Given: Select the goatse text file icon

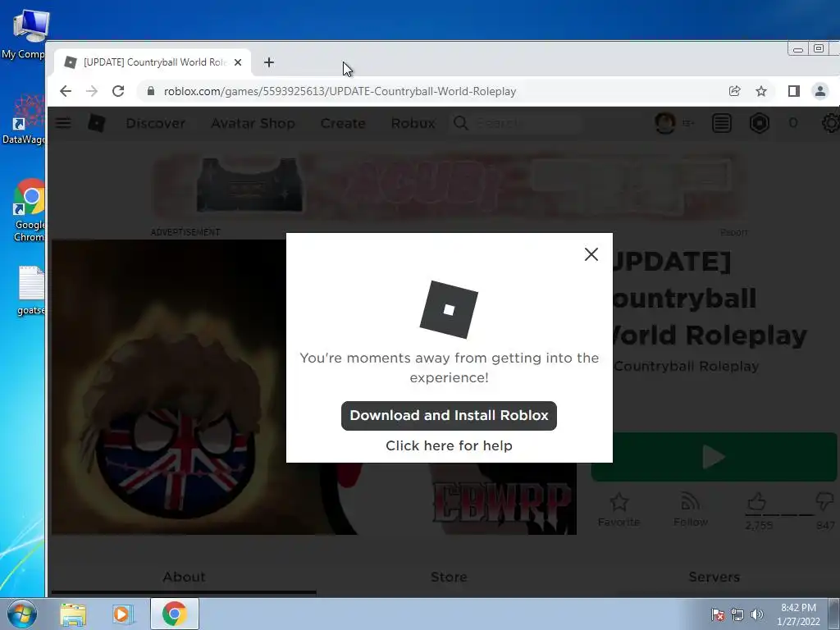Looking at the screenshot, I should (x=30, y=291).
